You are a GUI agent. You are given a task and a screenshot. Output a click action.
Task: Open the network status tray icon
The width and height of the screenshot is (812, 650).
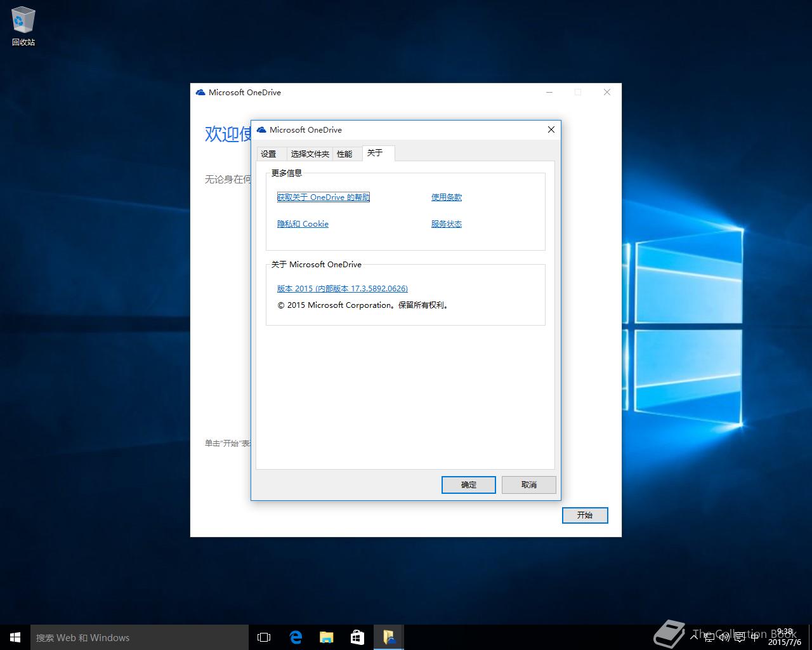709,637
